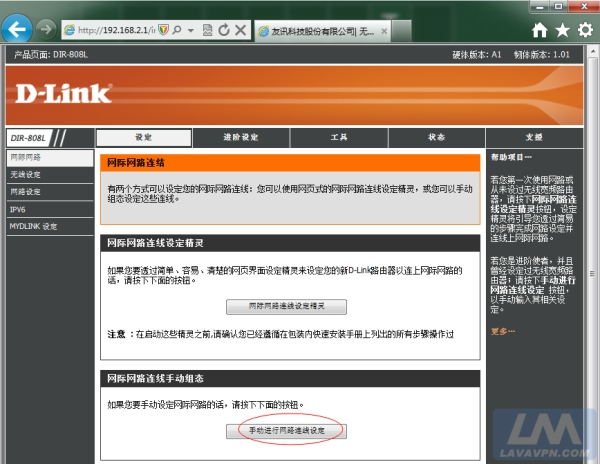Click the 网际网路连线手动组态 section header
The image size is (600, 464).
click(x=290, y=379)
